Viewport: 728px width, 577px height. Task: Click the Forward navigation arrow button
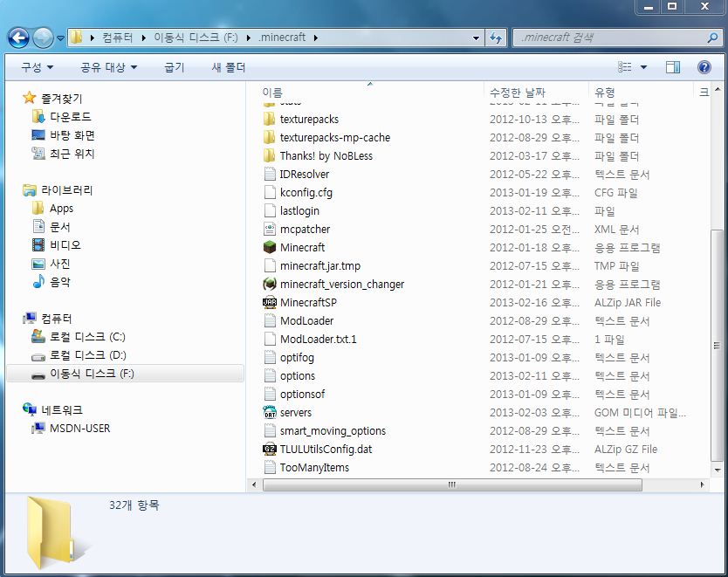[x=43, y=38]
